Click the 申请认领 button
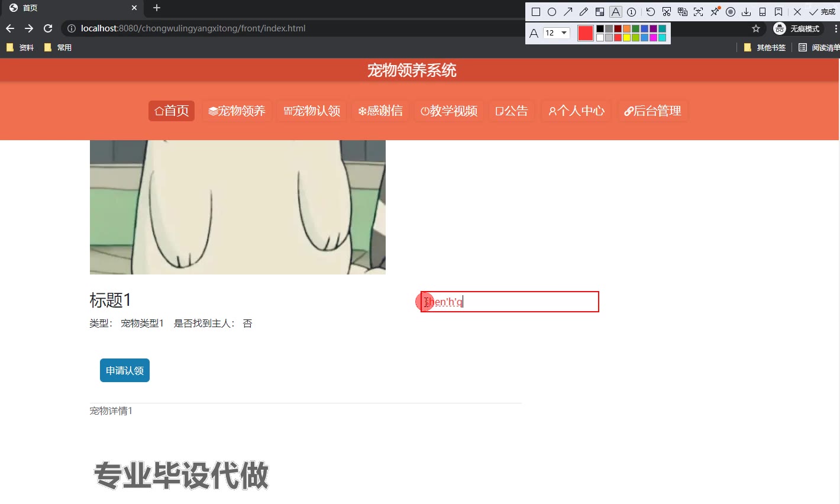Viewport: 840px width, 504px height. point(125,370)
